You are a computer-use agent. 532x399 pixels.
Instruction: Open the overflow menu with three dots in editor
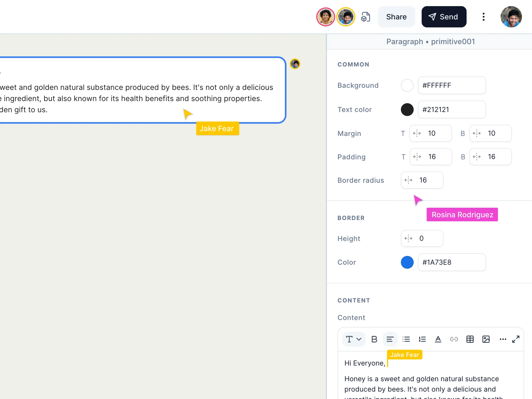tap(503, 339)
